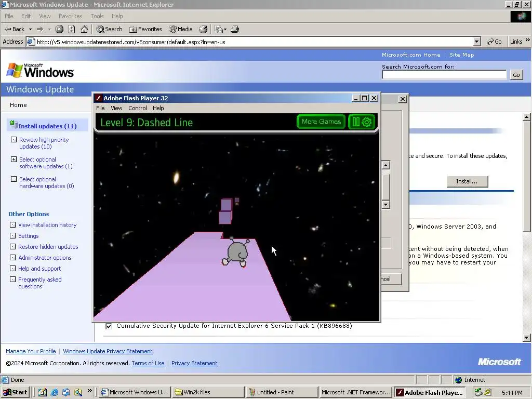This screenshot has width=532, height=399.
Task: Click Restore hidden updates link
Action: tap(48, 247)
